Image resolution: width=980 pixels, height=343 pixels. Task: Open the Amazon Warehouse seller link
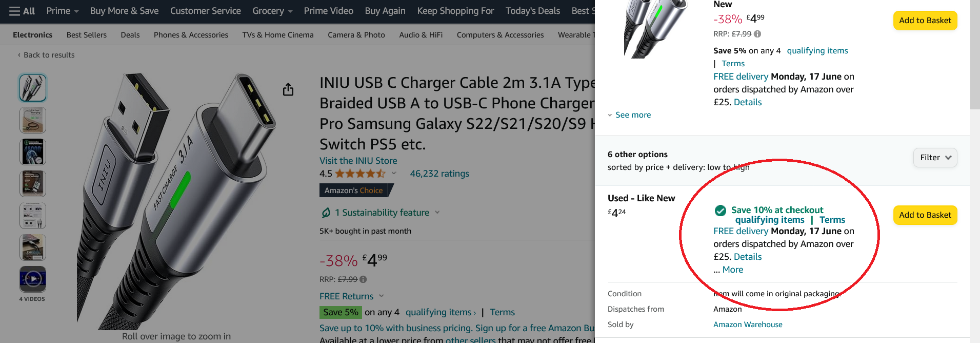(748, 325)
